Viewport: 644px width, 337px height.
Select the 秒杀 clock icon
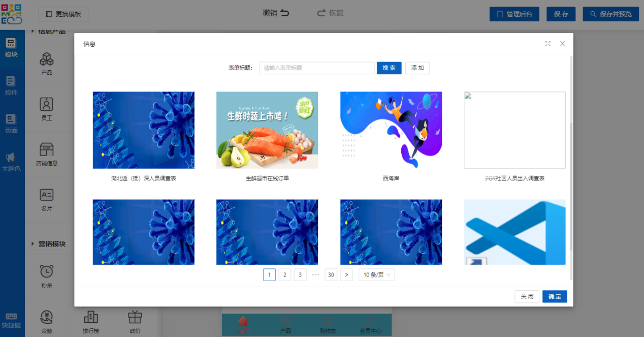[47, 272]
